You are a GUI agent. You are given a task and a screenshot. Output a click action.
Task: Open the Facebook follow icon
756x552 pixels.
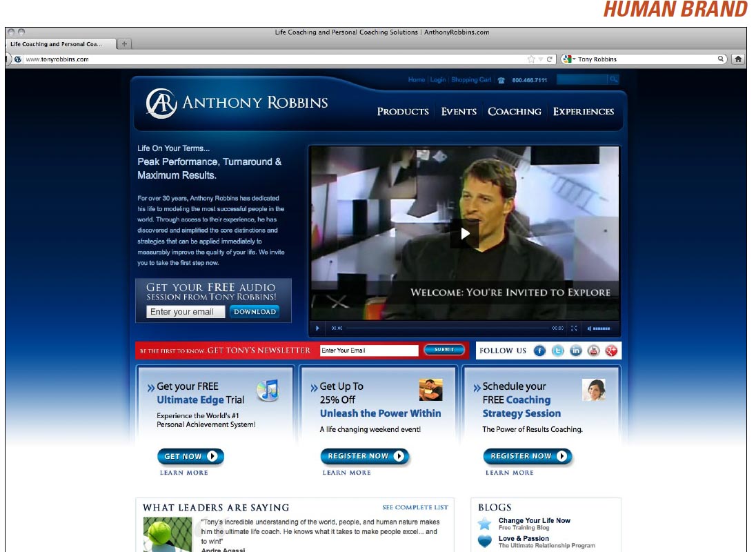click(539, 351)
